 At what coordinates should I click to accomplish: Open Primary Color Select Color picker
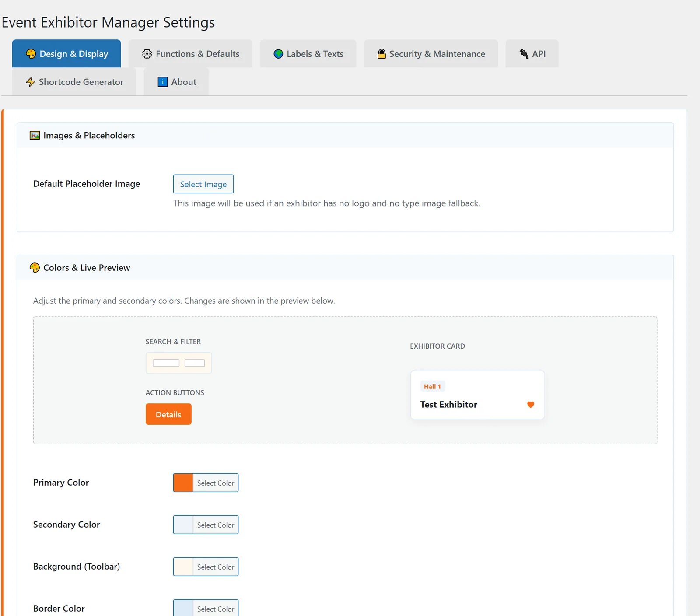[x=216, y=483]
